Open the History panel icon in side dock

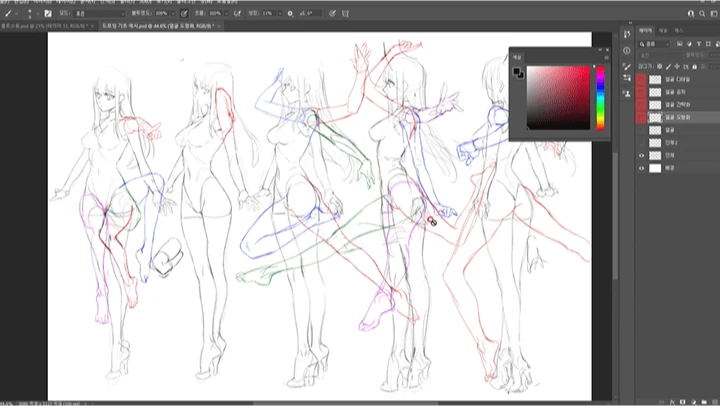click(627, 35)
